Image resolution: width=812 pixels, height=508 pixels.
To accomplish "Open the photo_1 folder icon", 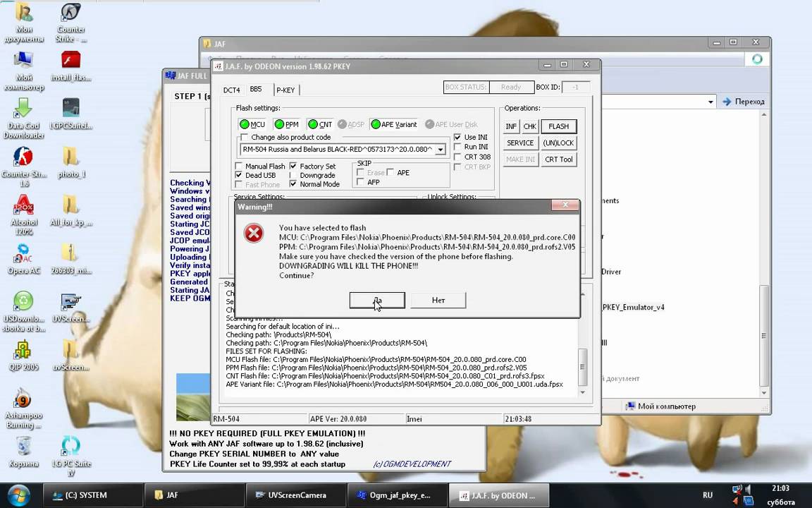I will tap(71, 162).
